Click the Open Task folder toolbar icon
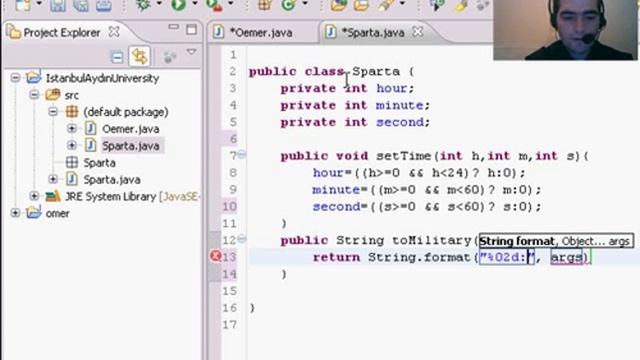Screen dimensions: 640x360 click(x=361, y=5)
